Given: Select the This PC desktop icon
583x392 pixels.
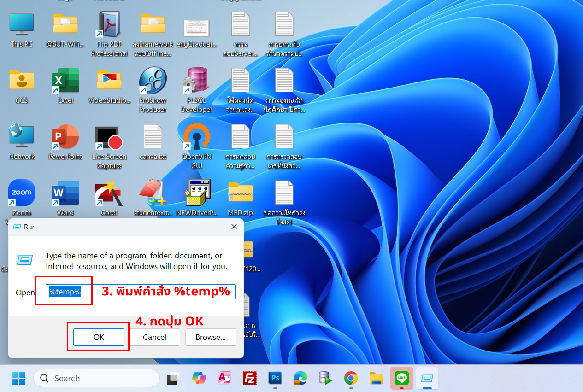Looking at the screenshot, I should pos(22,30).
